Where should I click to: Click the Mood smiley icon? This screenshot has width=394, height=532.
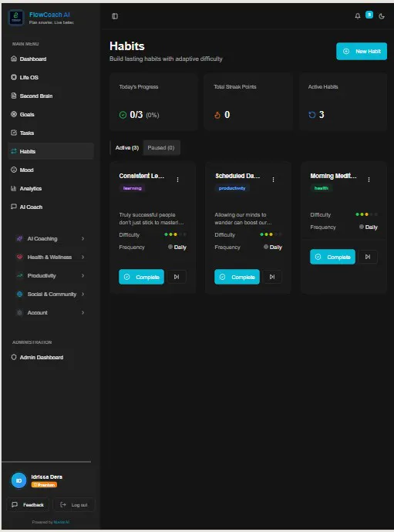pos(14,170)
